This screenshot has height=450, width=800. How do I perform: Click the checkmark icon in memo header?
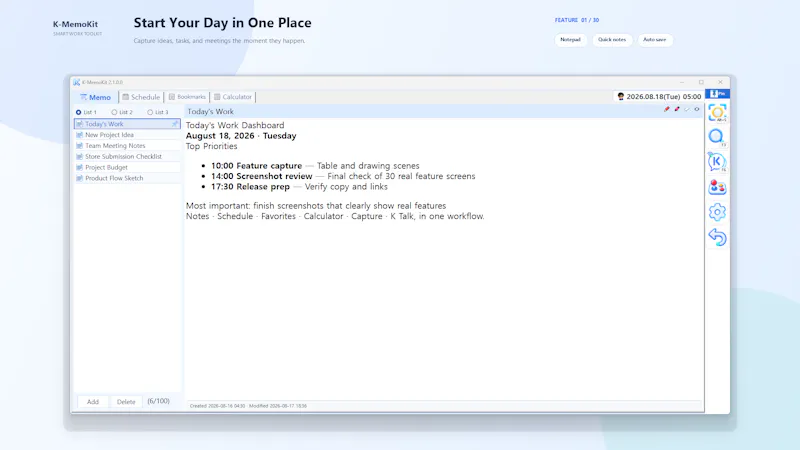[x=687, y=109]
